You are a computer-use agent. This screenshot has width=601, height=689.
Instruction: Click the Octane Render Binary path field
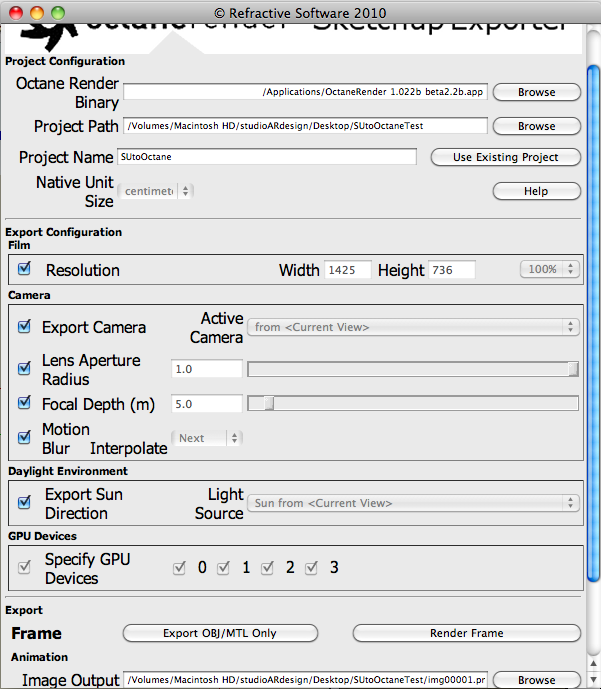pos(305,91)
